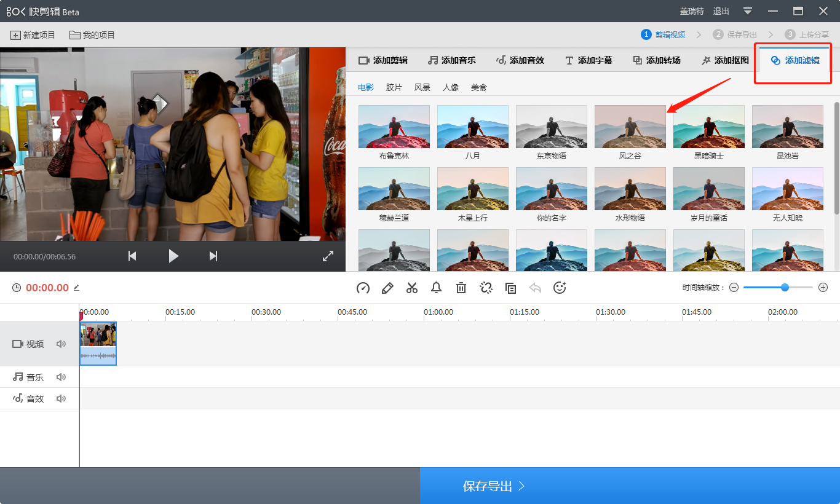Apply the 东京物语 filter thumbnail
The width and height of the screenshot is (840, 504).
(x=552, y=127)
